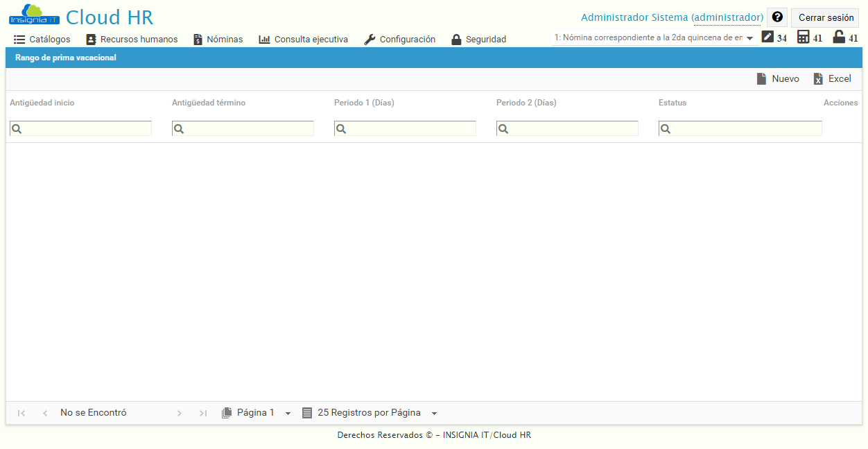The width and height of the screenshot is (868, 449).
Task: Open the help question mark icon
Action: pyautogui.click(x=776, y=17)
